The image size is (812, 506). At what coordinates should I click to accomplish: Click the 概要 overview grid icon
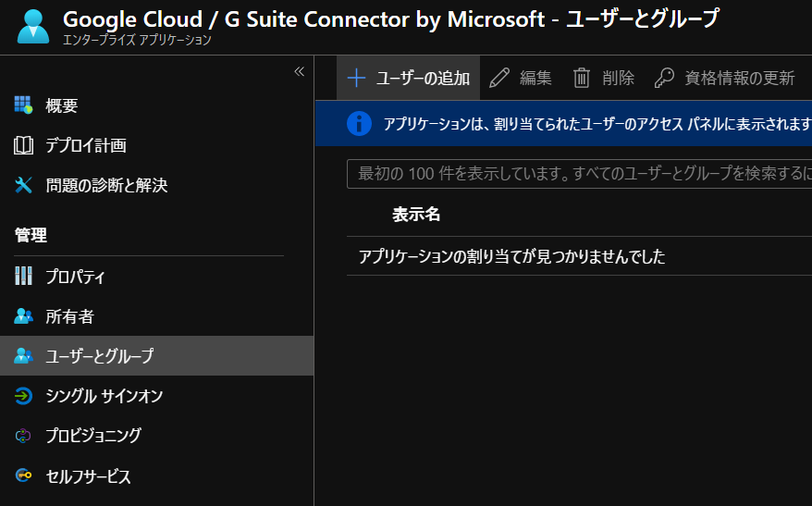pyautogui.click(x=23, y=105)
